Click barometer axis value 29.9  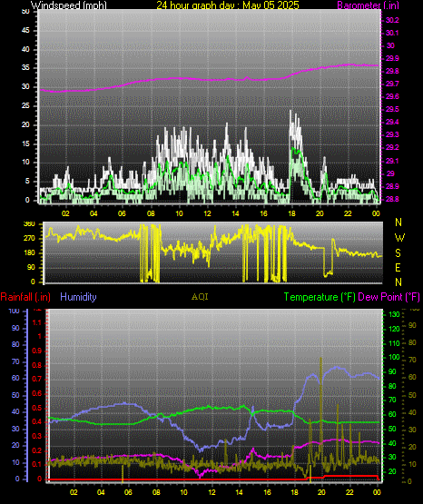point(392,58)
